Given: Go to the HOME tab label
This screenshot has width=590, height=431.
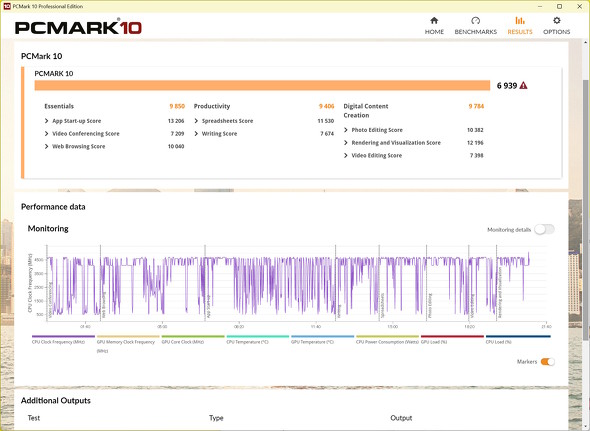Looking at the screenshot, I should (x=434, y=32).
